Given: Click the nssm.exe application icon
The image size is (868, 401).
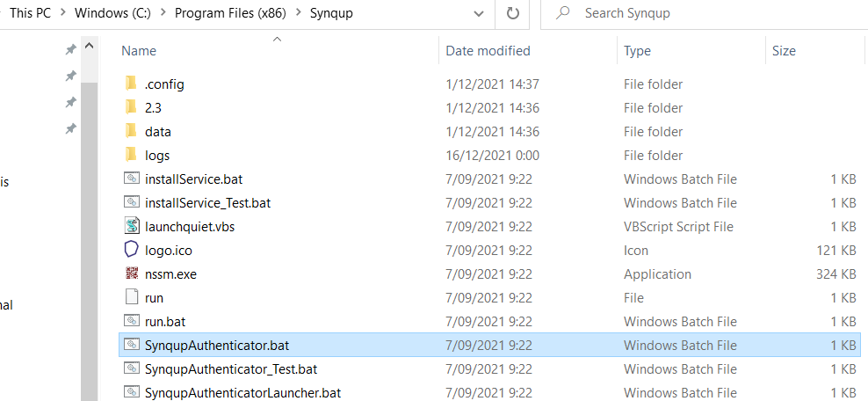Looking at the screenshot, I should [x=131, y=273].
